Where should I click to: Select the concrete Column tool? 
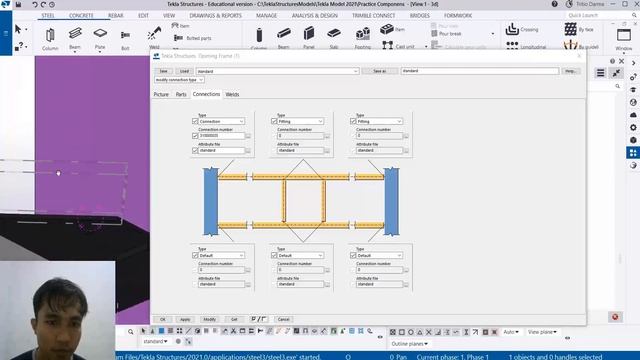[259, 38]
